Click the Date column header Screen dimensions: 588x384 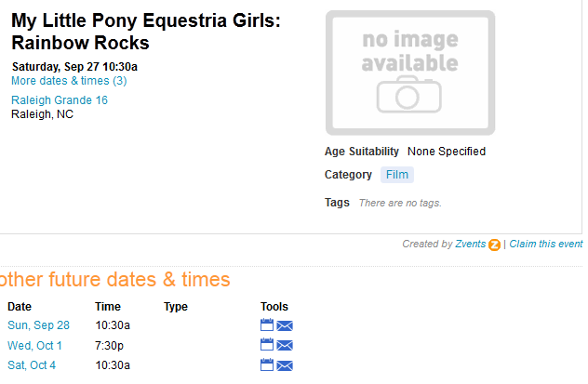pos(20,307)
